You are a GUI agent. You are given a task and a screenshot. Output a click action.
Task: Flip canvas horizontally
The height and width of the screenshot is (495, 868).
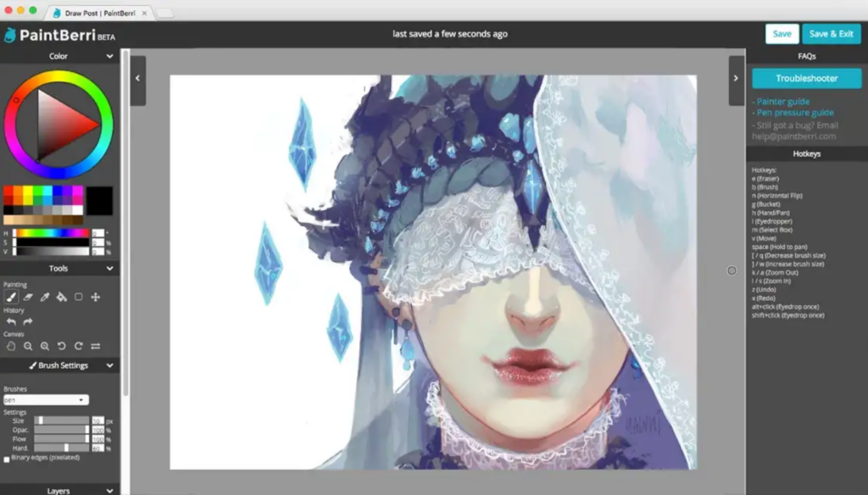pyautogui.click(x=95, y=346)
